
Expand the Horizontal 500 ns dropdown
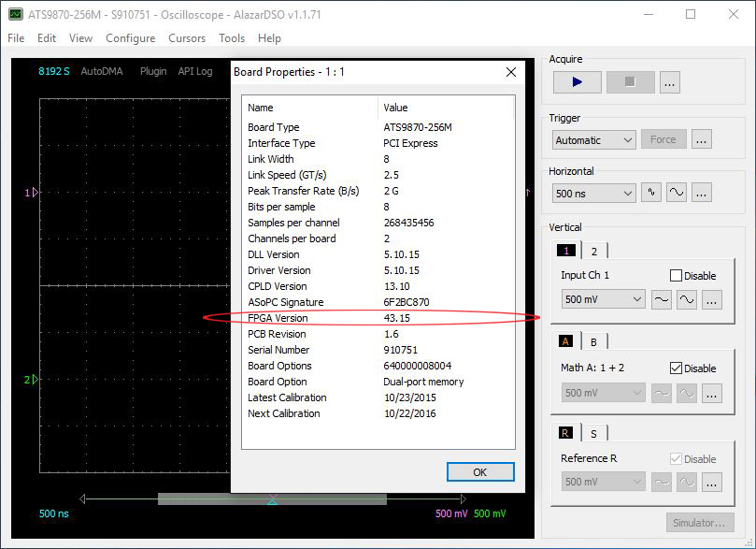[594, 194]
